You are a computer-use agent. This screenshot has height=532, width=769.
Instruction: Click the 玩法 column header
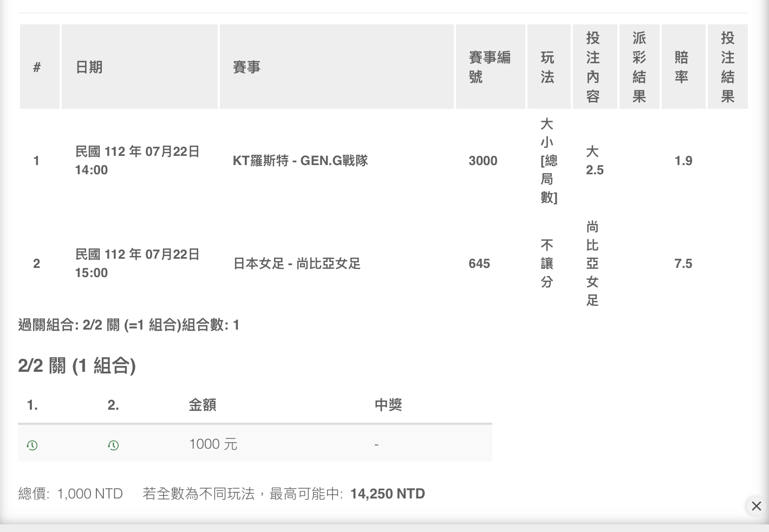(548, 67)
